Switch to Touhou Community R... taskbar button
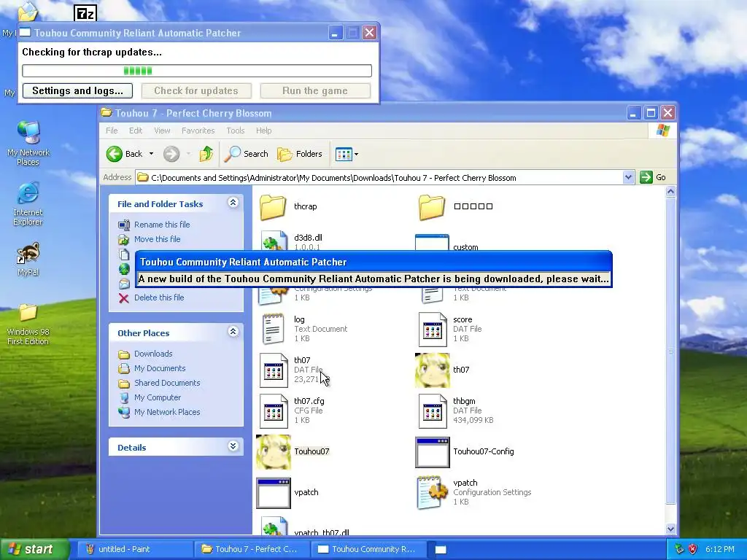This screenshot has height=560, width=747. click(370, 550)
